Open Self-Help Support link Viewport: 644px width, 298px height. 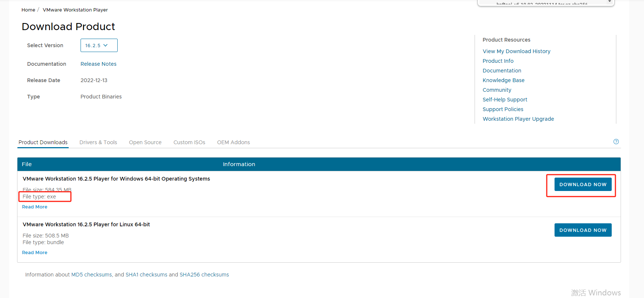[x=505, y=100]
